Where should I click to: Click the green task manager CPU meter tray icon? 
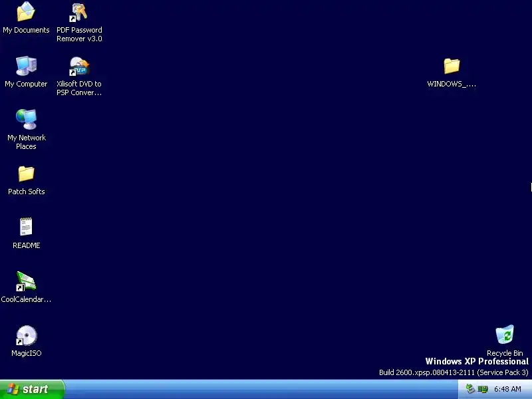(483, 389)
